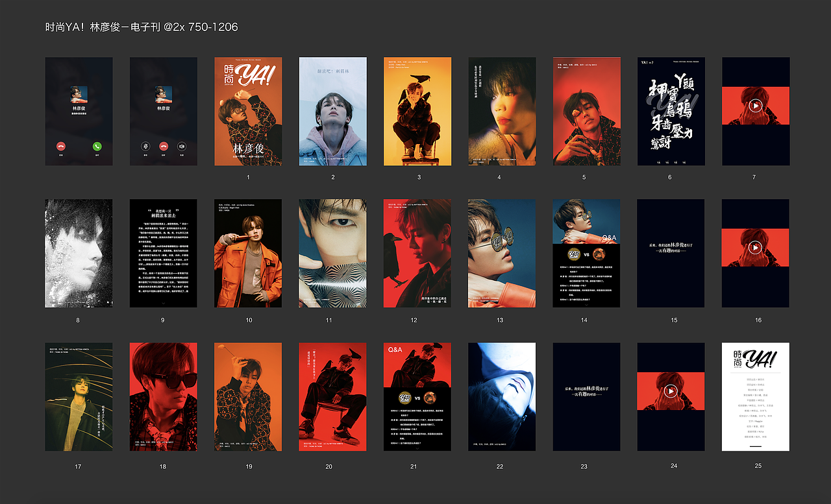Select the calligraphy text thumbnail numbered 6
Image resolution: width=831 pixels, height=504 pixels.
tap(671, 111)
